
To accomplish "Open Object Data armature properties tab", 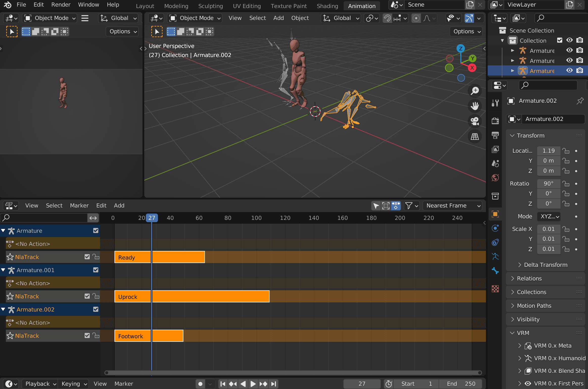I will pyautogui.click(x=495, y=256).
